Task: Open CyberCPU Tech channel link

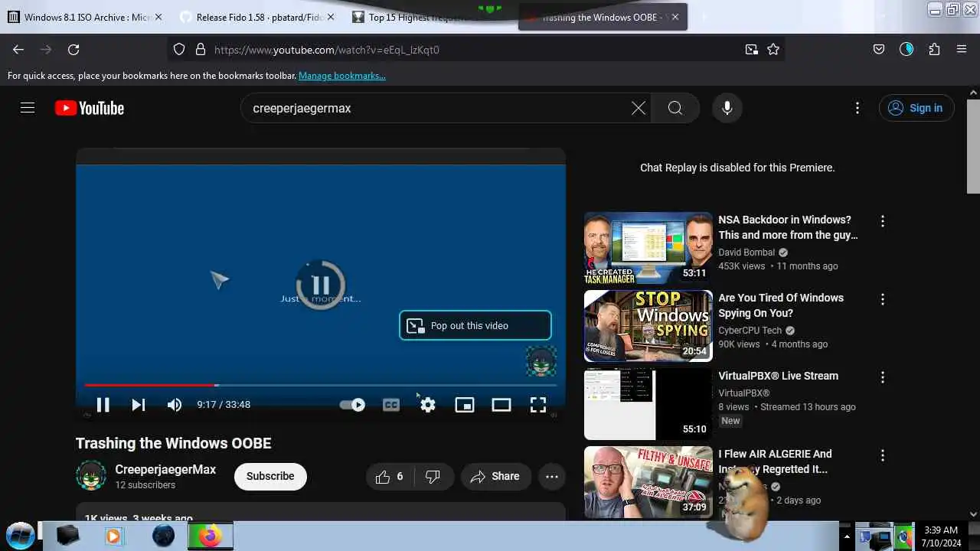Action: [750, 331]
